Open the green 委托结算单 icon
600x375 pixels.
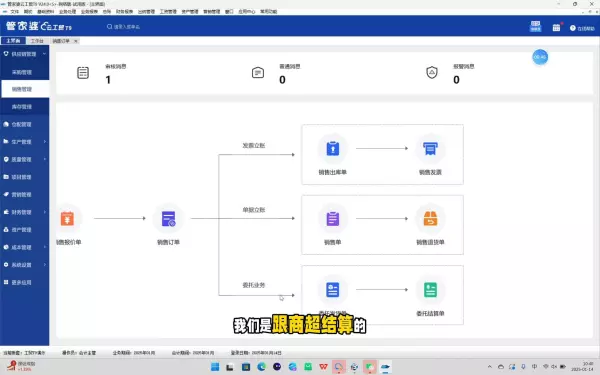point(430,290)
